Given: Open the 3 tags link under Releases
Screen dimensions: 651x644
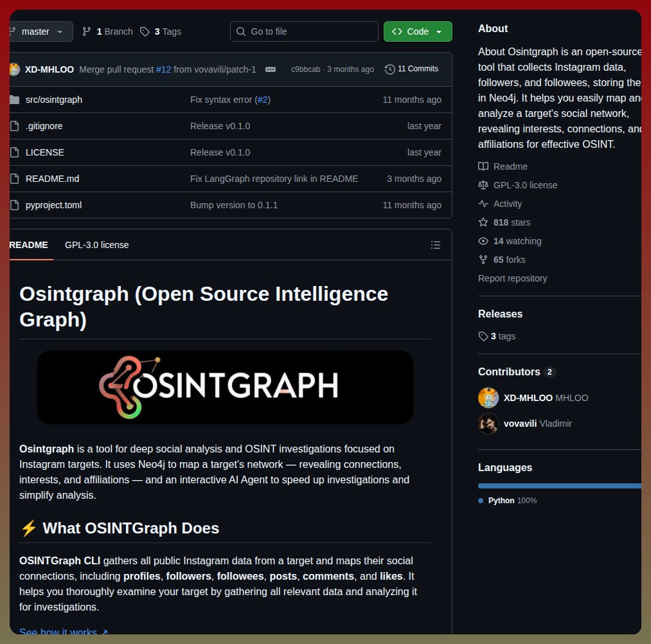Looking at the screenshot, I should [503, 336].
